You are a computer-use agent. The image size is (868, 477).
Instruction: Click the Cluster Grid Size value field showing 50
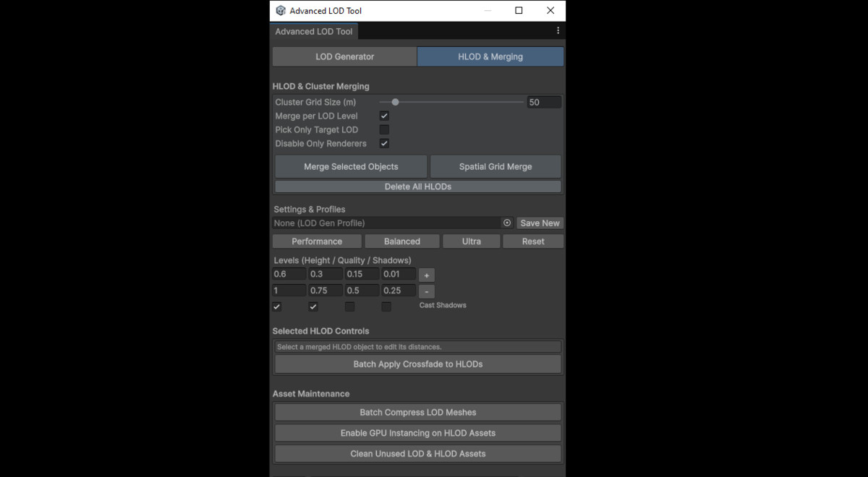[543, 102]
